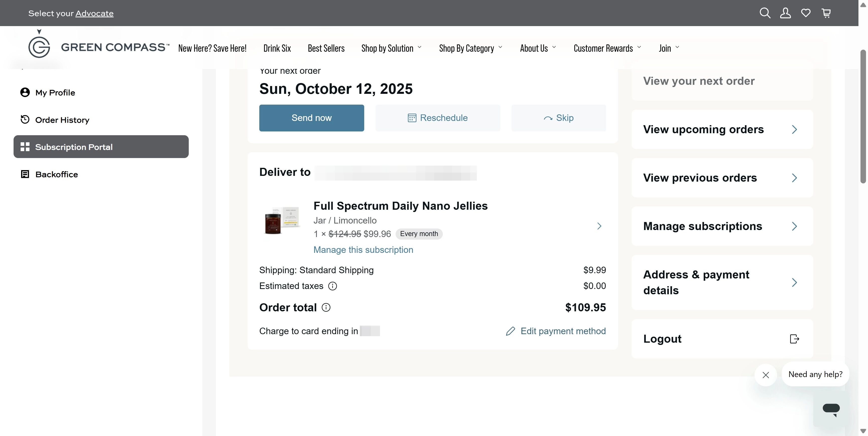Viewport: 868px width, 436px height.
Task: Open the shopping cart icon
Action: point(826,13)
